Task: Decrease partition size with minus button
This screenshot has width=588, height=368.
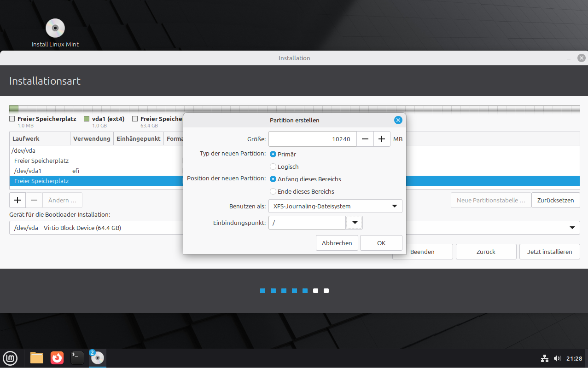Action: tap(365, 139)
